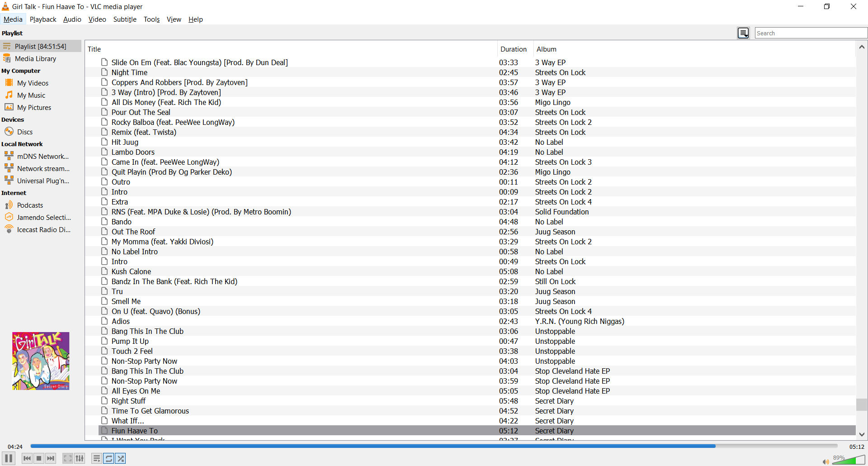Adjust the volume slider
This screenshot has height=466, width=868.
point(849,460)
